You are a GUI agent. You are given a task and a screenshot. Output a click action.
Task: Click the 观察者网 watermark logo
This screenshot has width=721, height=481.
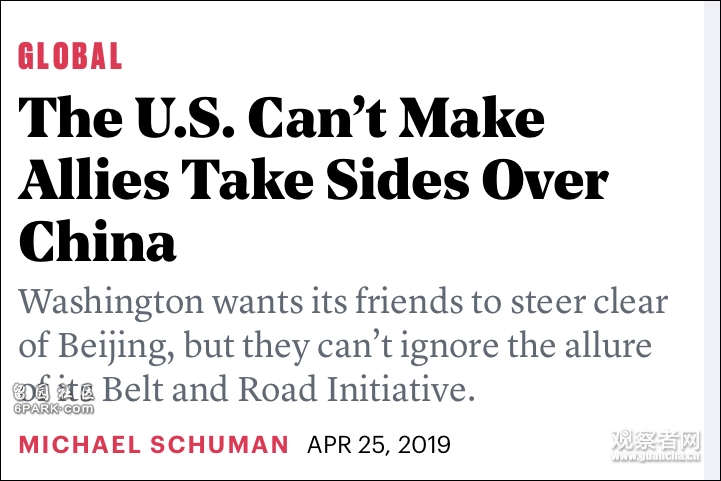click(x=656, y=441)
